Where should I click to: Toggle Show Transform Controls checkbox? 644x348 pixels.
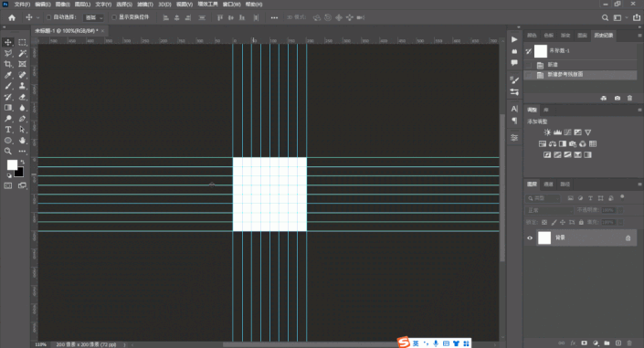click(x=114, y=17)
